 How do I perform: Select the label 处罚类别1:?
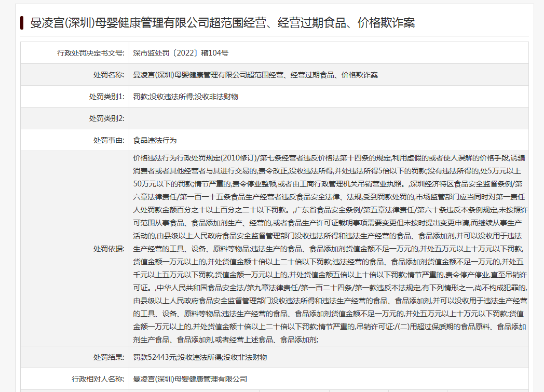pos(106,97)
